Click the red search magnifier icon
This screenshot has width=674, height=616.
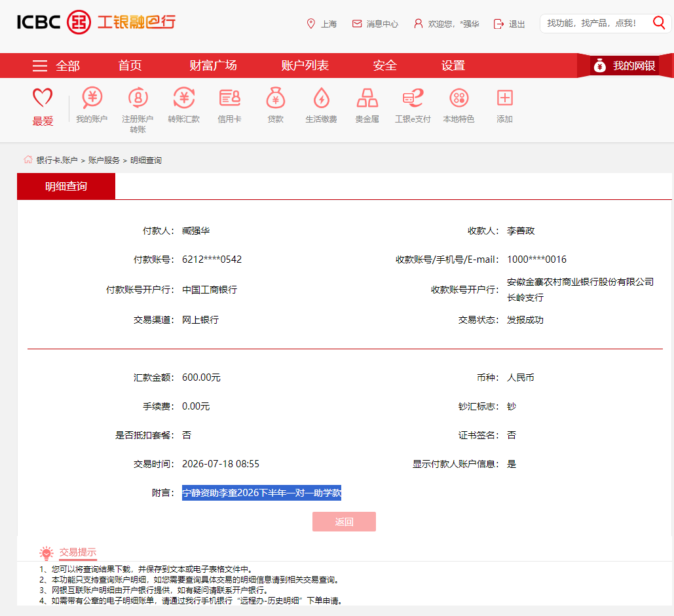click(x=658, y=22)
